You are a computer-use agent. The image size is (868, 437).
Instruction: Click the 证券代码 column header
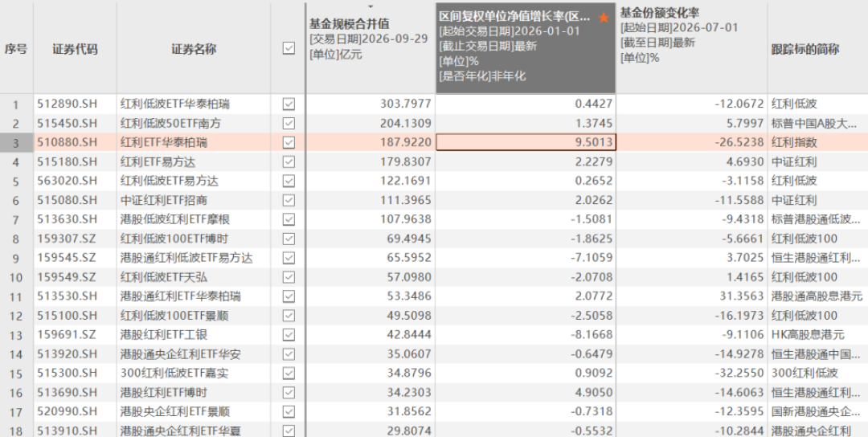[75, 49]
